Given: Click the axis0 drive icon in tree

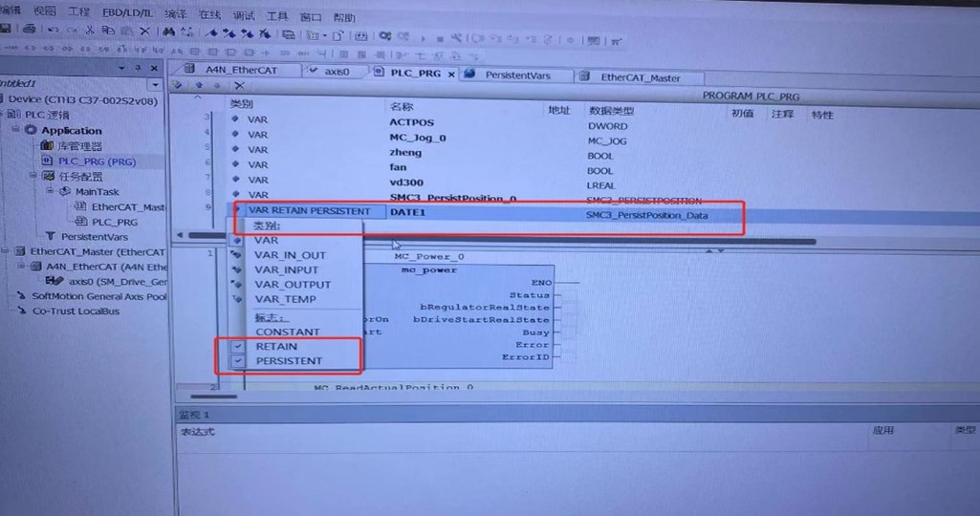Looking at the screenshot, I should point(54,281).
